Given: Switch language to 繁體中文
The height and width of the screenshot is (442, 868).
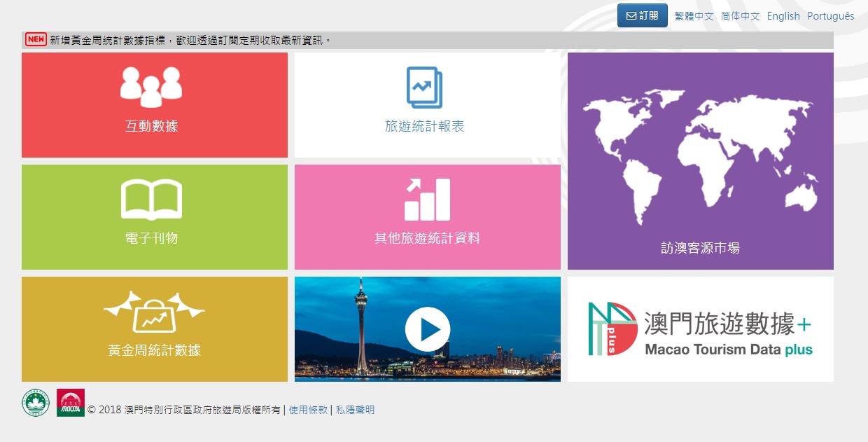Looking at the screenshot, I should click(x=694, y=16).
